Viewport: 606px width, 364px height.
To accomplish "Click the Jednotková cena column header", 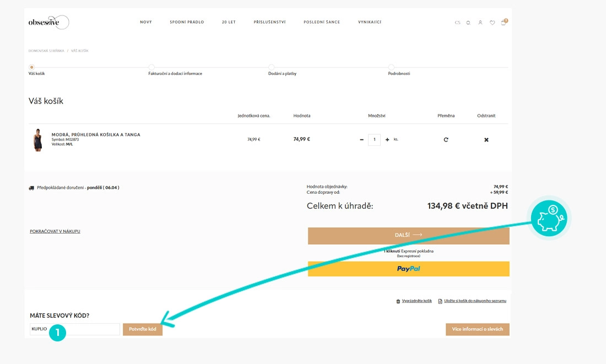I will click(x=253, y=116).
